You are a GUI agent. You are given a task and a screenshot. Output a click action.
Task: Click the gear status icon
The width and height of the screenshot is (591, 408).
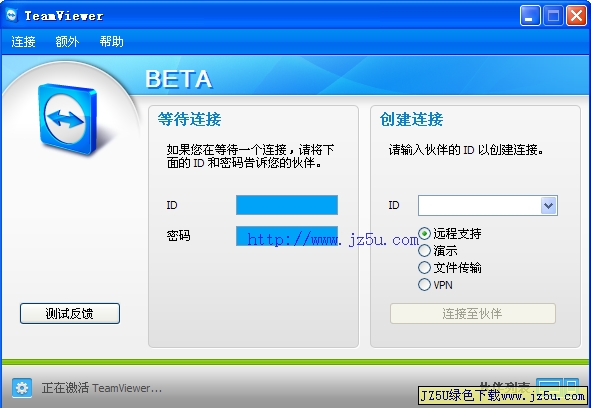pos(21,388)
